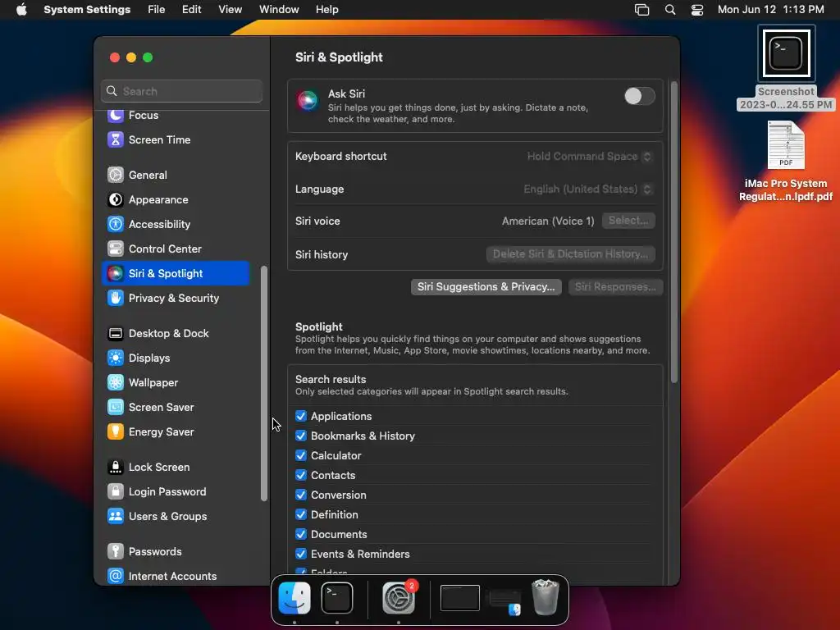The height and width of the screenshot is (630, 840).
Task: Open Focus settings icon in sidebar
Action: pyautogui.click(x=115, y=115)
